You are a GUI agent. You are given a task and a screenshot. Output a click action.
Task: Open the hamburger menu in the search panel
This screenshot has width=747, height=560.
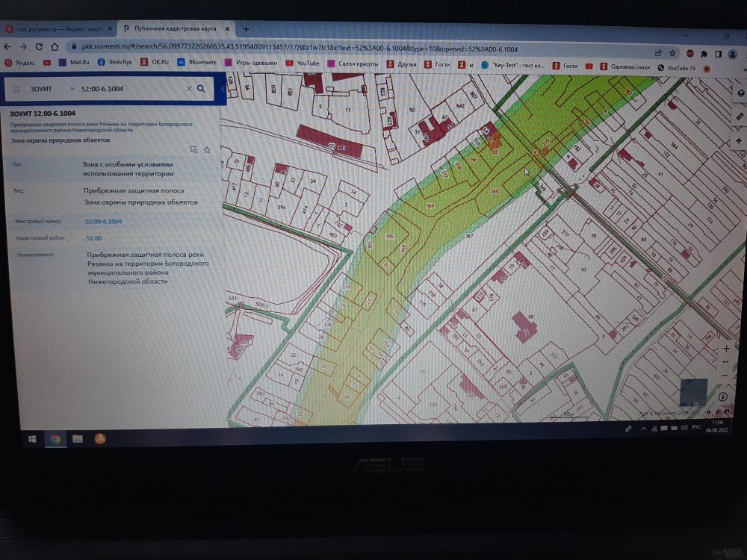pos(16,88)
